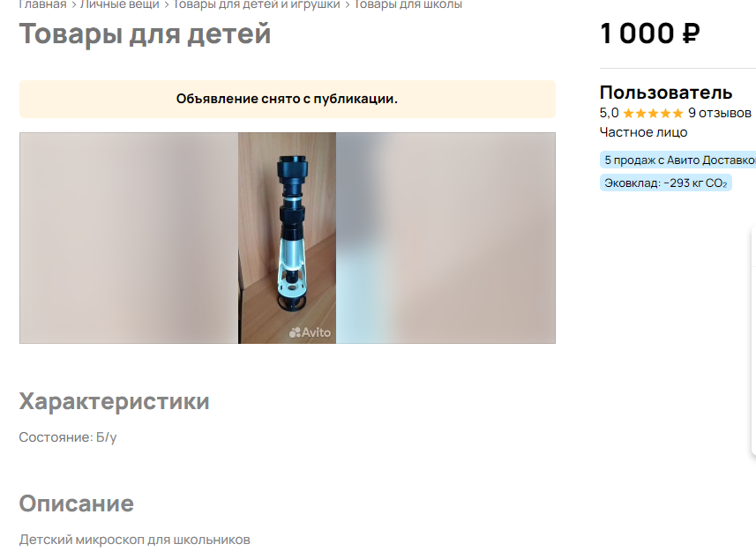The width and height of the screenshot is (756, 559).
Task: Click the Avito watermark logo on photo
Action: [x=310, y=332]
